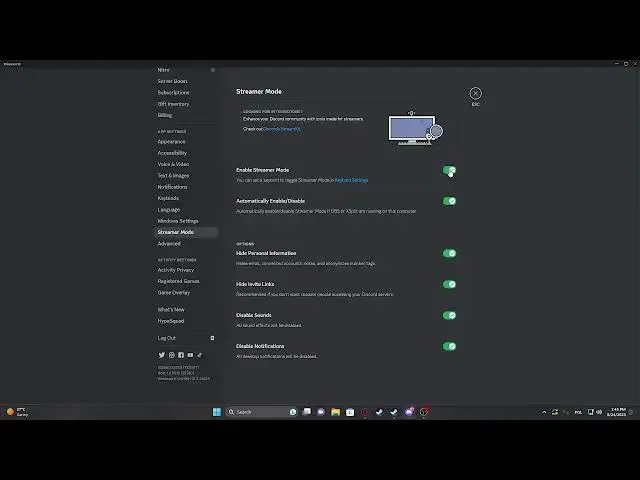Show hidden system tray icons
Viewport: 640px width, 480px height.
point(544,412)
